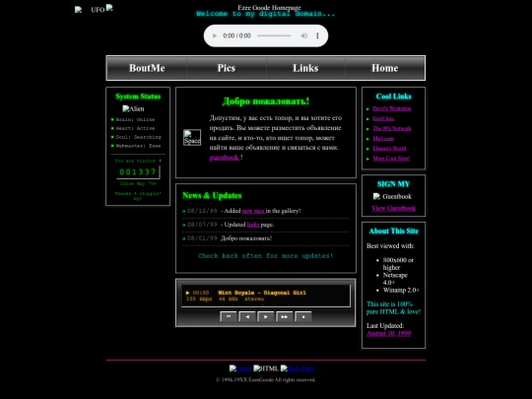Visit The 90's Network link
The width and height of the screenshot is (532, 399).
point(392,128)
